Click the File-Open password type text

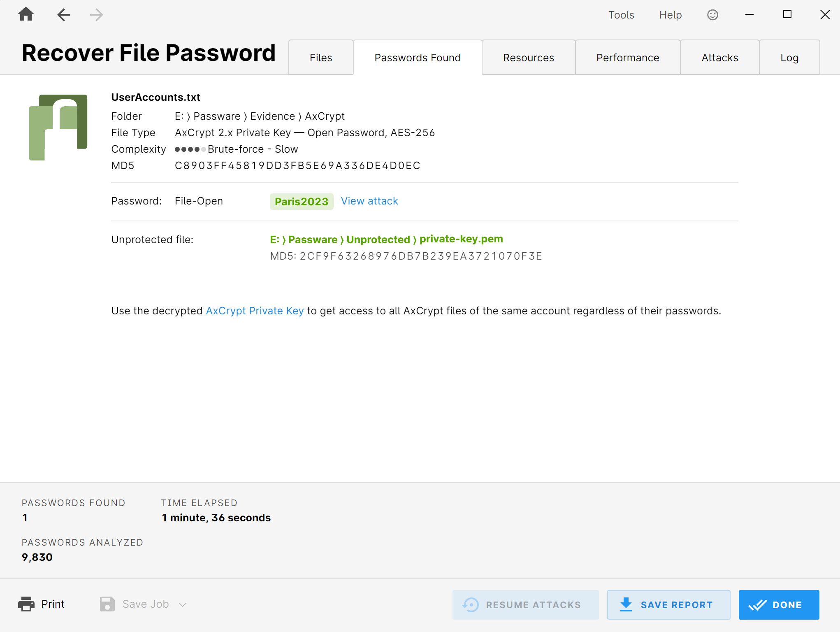199,201
